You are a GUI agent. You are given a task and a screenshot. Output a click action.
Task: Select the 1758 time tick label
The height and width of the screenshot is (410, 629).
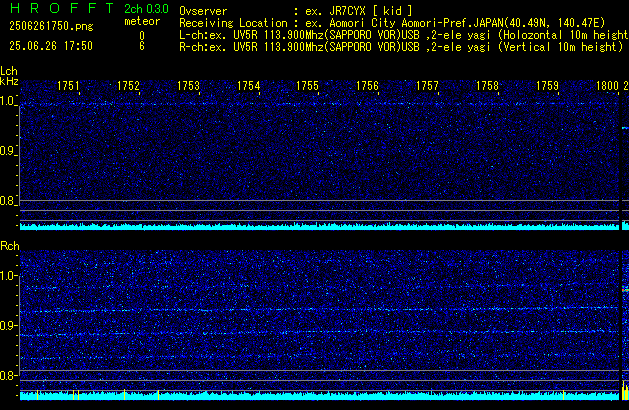coord(487,86)
